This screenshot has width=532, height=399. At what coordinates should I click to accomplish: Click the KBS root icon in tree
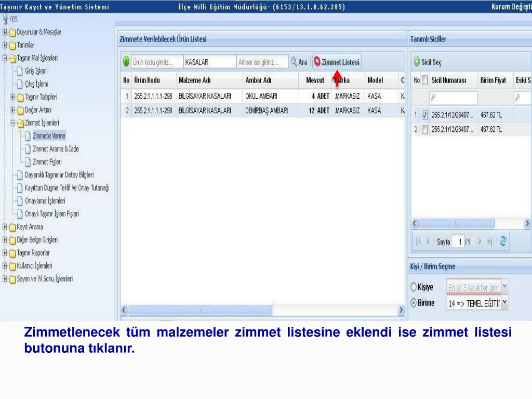(x=5, y=19)
